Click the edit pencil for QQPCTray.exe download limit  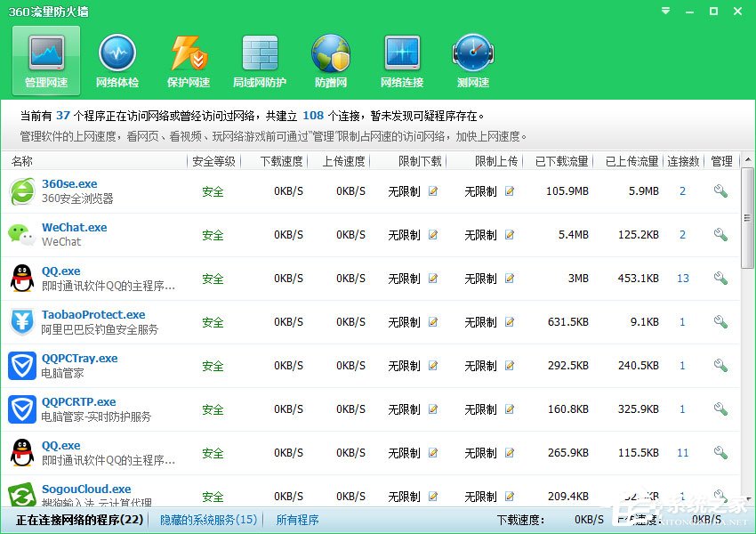(x=432, y=366)
